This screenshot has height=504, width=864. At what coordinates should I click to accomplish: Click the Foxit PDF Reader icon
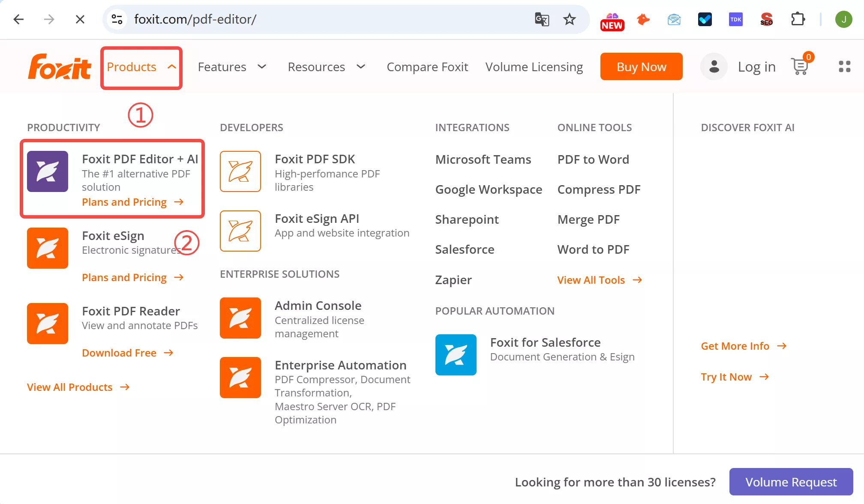tap(47, 323)
